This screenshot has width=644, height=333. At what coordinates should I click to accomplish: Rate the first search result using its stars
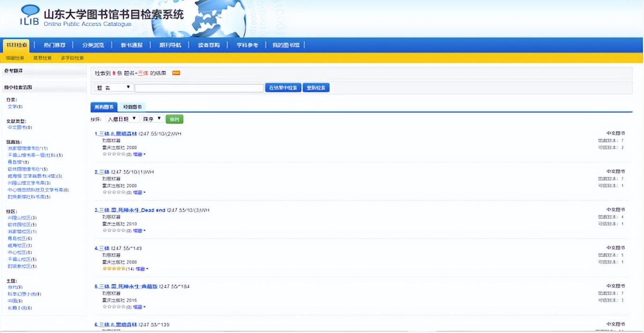pos(114,154)
